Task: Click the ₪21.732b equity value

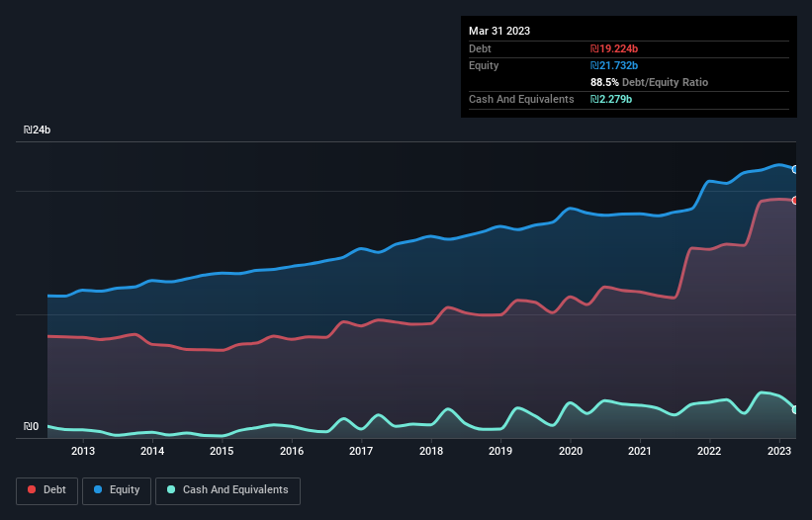Action: click(614, 65)
